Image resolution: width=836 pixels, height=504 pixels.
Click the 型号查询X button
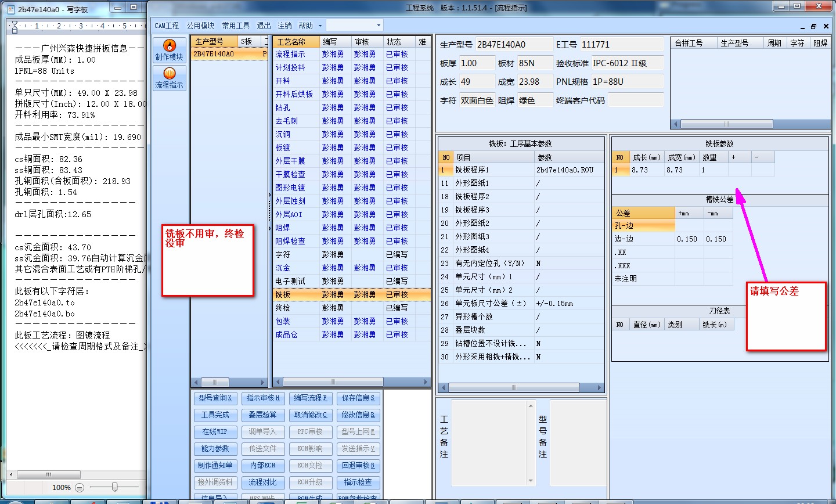tap(215, 398)
